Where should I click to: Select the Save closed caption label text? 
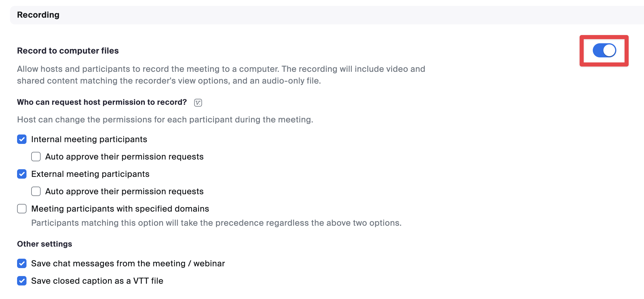click(97, 281)
